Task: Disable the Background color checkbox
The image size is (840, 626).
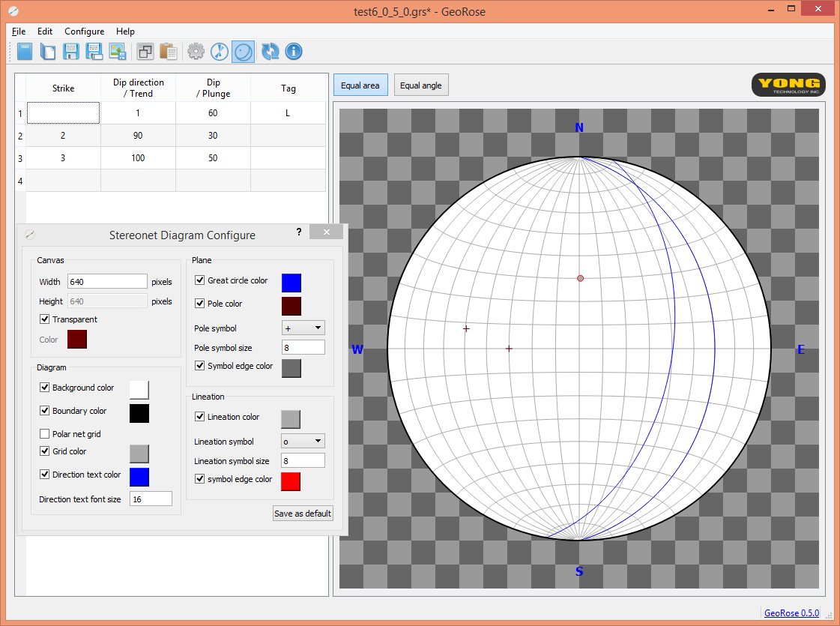Action: (45, 388)
